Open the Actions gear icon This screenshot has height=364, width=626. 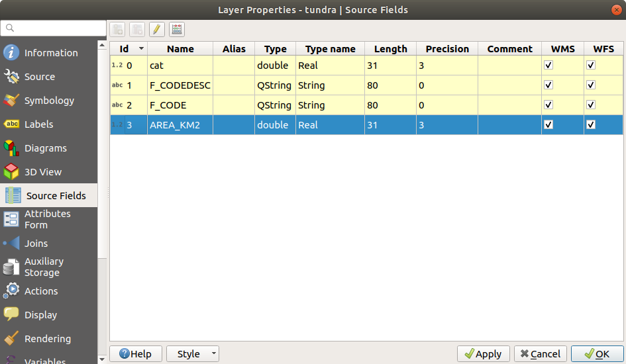11,291
